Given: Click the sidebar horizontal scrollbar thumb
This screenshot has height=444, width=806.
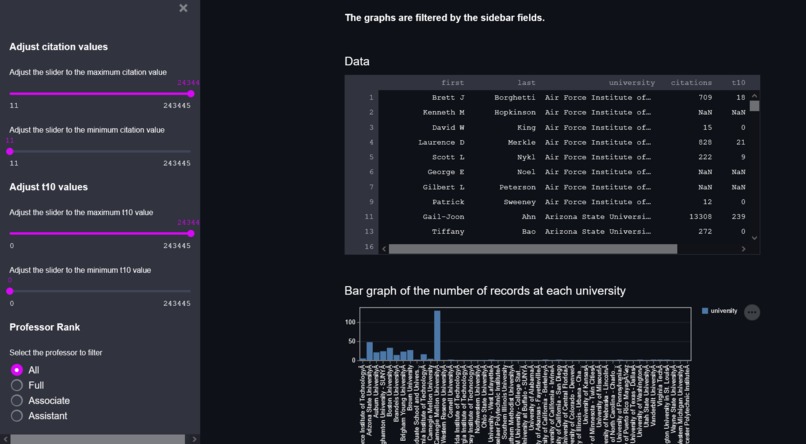Looking at the screenshot, I should 98,439.
